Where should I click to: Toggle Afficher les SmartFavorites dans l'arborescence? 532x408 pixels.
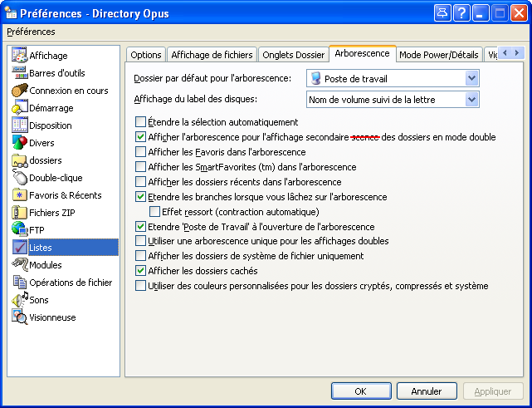click(x=140, y=166)
